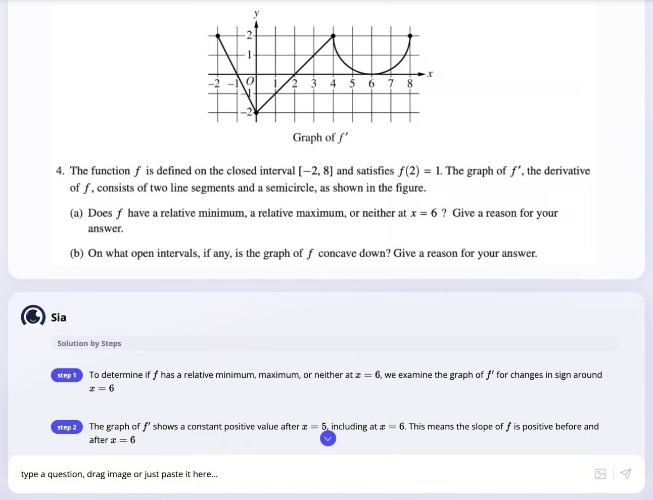Click the step 1 explanation text
Screen dimensions: 653x500
click(x=346, y=381)
